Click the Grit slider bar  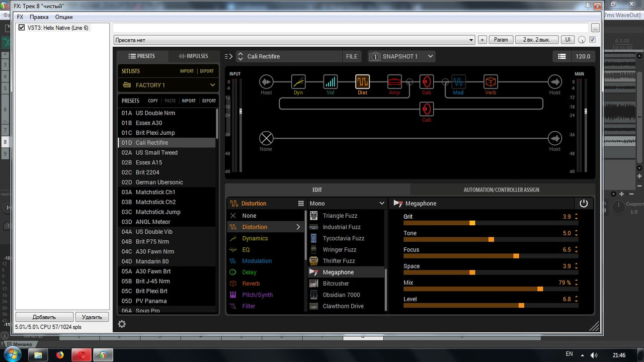coord(491,223)
